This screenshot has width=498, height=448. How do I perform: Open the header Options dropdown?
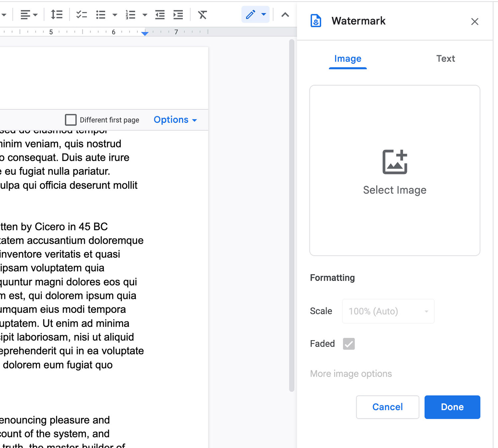(175, 120)
